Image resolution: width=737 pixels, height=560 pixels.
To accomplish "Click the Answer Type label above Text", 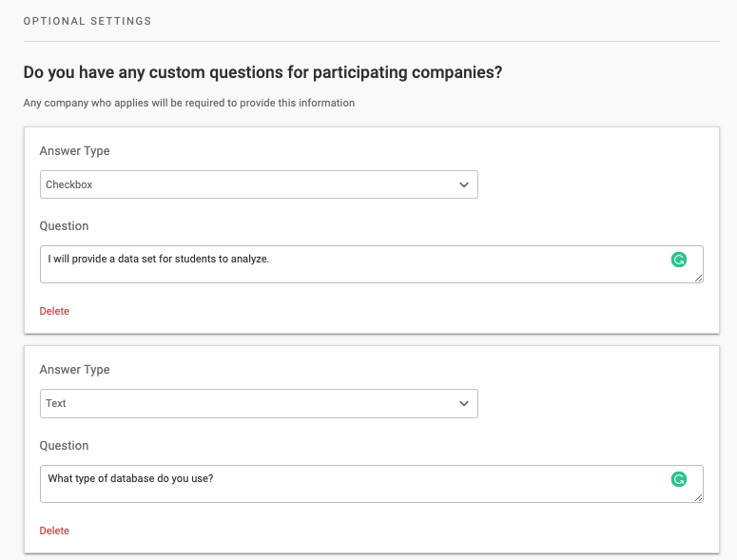I will click(x=74, y=369).
